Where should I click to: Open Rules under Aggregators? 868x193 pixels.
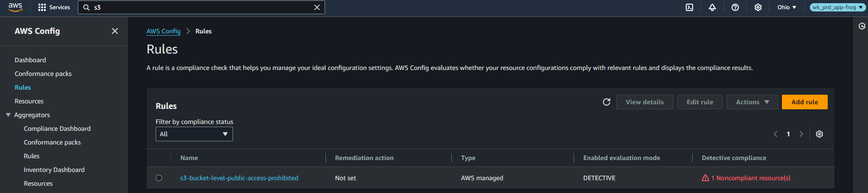[32, 156]
